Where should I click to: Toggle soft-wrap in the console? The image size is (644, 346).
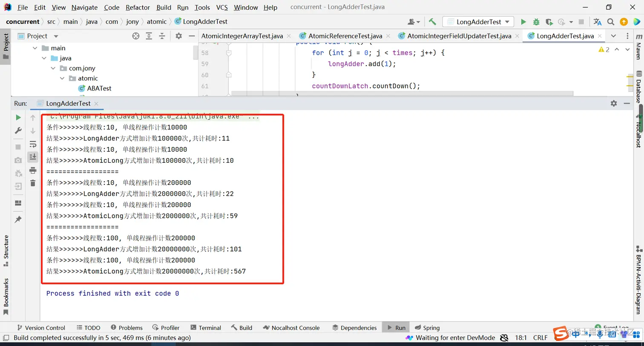(33, 144)
